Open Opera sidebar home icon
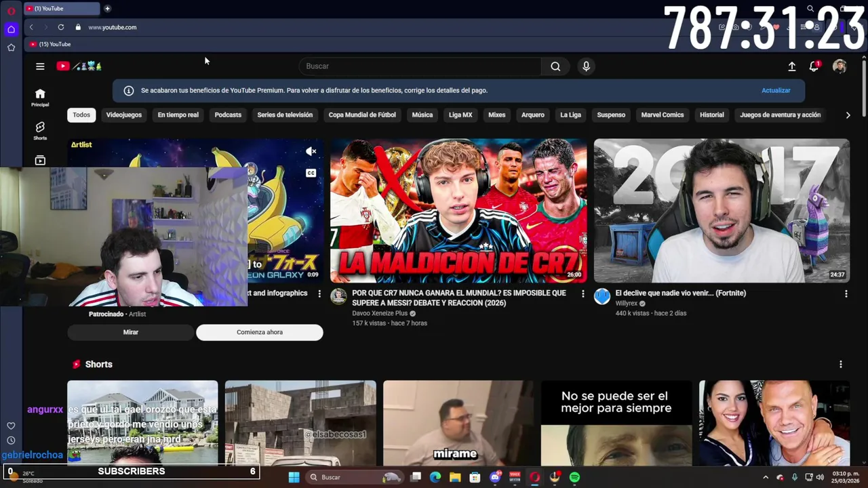The image size is (868, 488). pos(11,29)
